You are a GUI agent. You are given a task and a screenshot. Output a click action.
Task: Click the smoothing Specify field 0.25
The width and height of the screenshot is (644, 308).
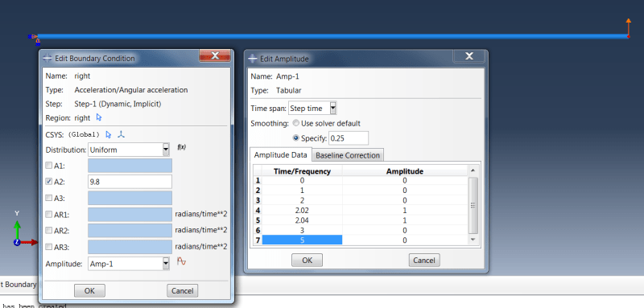pyautogui.click(x=349, y=138)
